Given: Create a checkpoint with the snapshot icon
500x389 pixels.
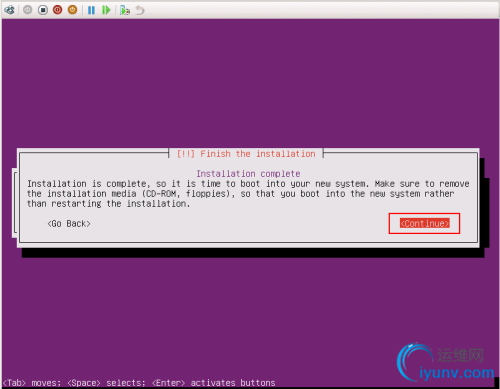Looking at the screenshot, I should pyautogui.click(x=125, y=10).
